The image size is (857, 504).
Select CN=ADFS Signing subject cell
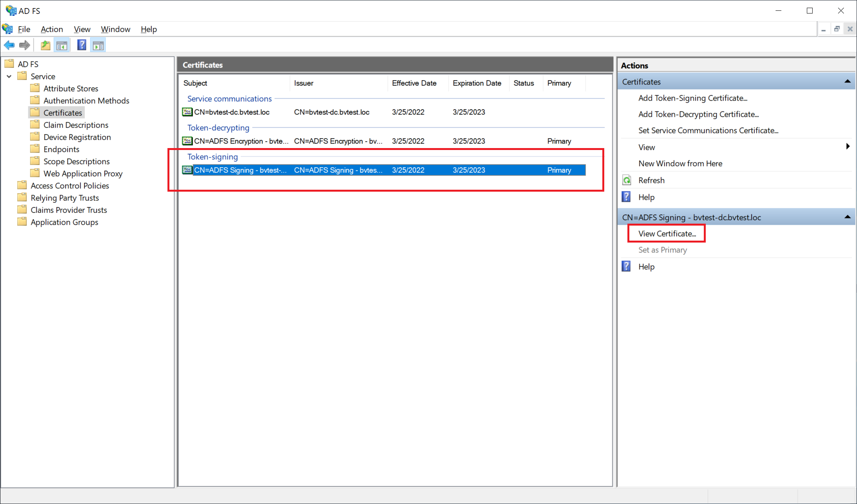(x=240, y=170)
